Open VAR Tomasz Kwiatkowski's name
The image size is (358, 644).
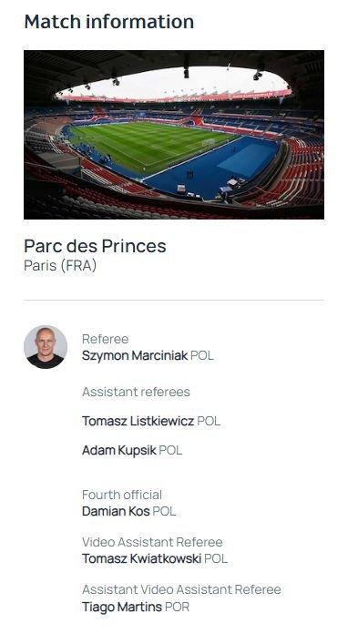[x=141, y=559]
